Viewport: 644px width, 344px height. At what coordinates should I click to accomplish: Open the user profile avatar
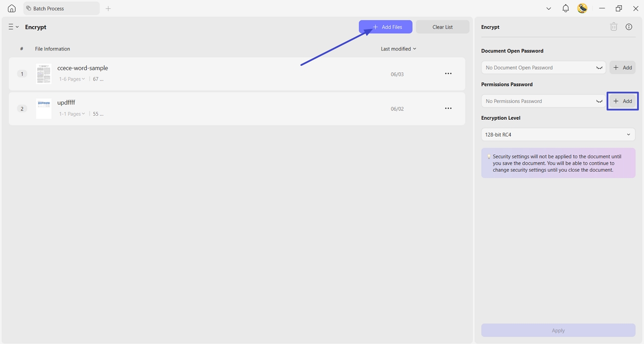click(x=582, y=8)
